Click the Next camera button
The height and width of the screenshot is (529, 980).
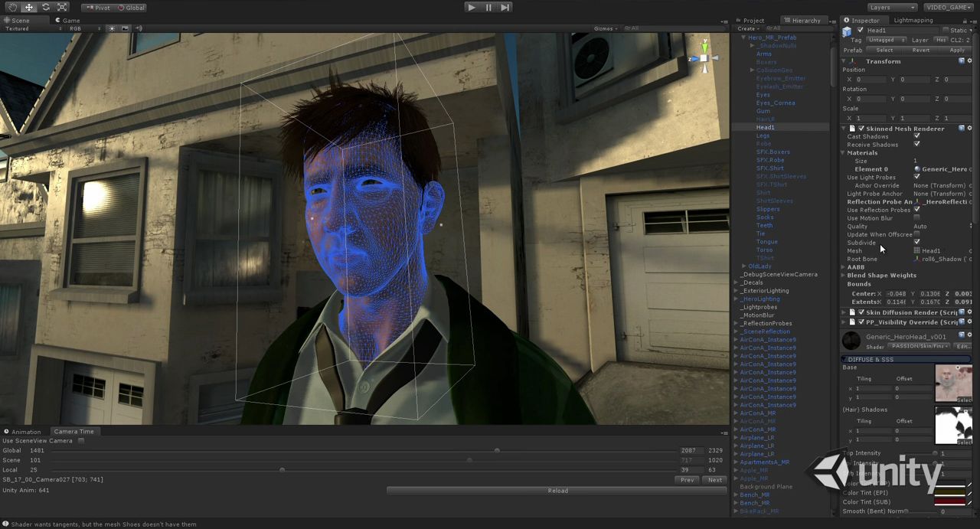(714, 480)
